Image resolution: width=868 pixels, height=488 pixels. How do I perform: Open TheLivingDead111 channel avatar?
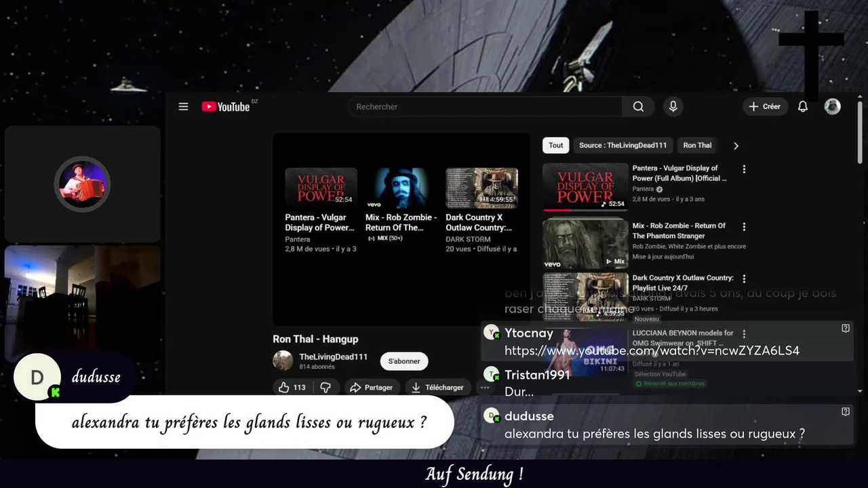(283, 361)
